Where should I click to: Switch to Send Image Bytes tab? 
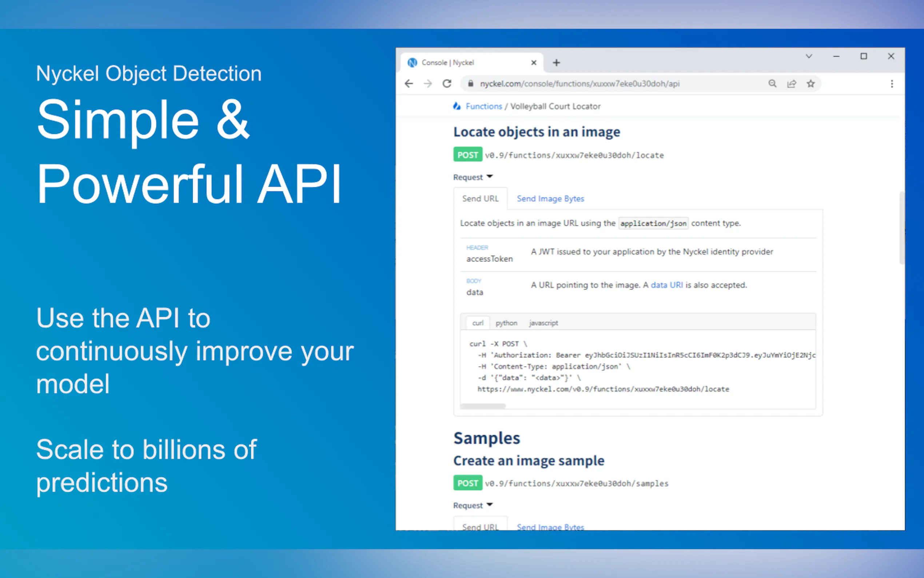point(550,199)
